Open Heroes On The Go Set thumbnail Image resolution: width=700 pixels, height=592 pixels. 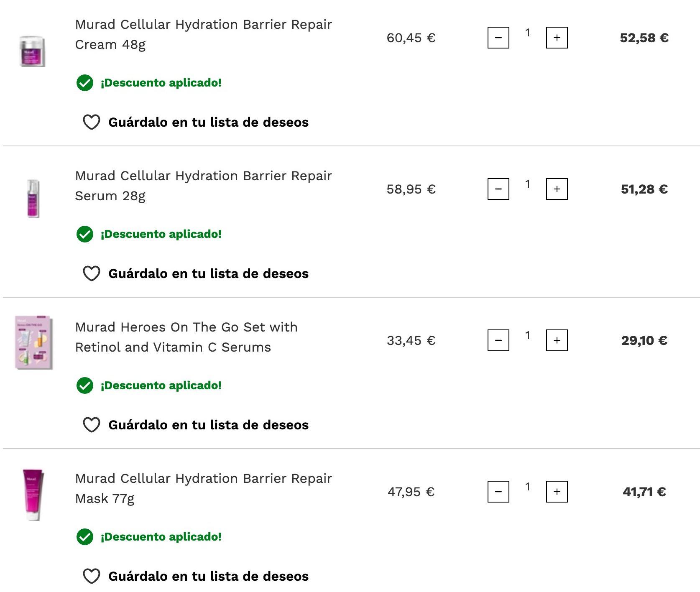(x=34, y=342)
